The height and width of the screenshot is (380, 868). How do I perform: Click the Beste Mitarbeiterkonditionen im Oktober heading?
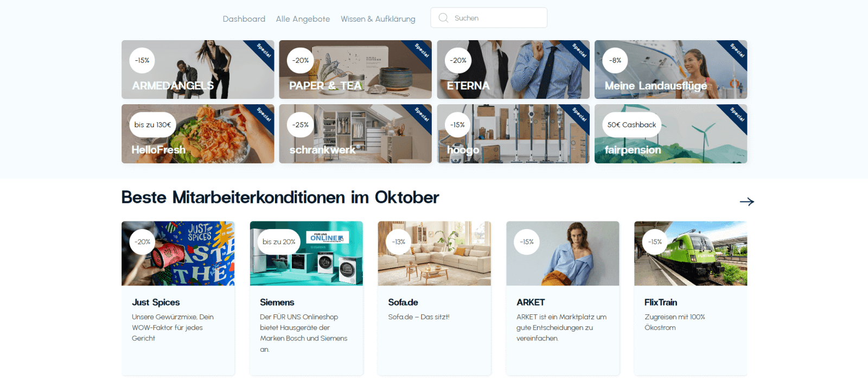(280, 197)
